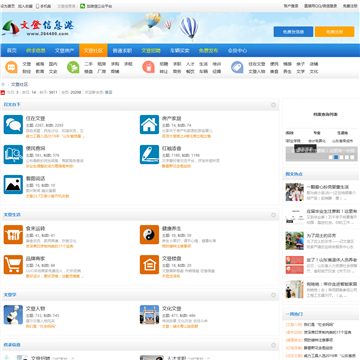Open the 账户登录 link
The width and height of the screenshot is (360, 360).
click(291, 6)
